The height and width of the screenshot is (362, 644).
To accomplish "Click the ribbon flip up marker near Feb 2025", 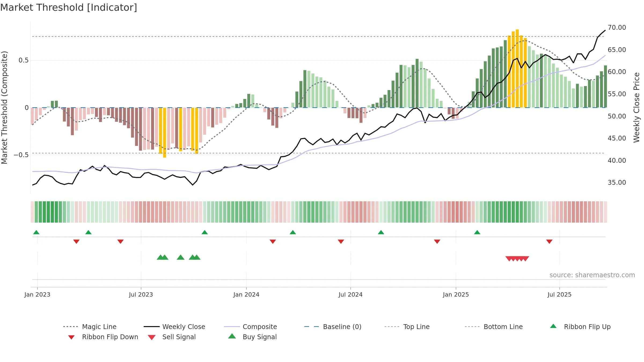I will point(477,232).
